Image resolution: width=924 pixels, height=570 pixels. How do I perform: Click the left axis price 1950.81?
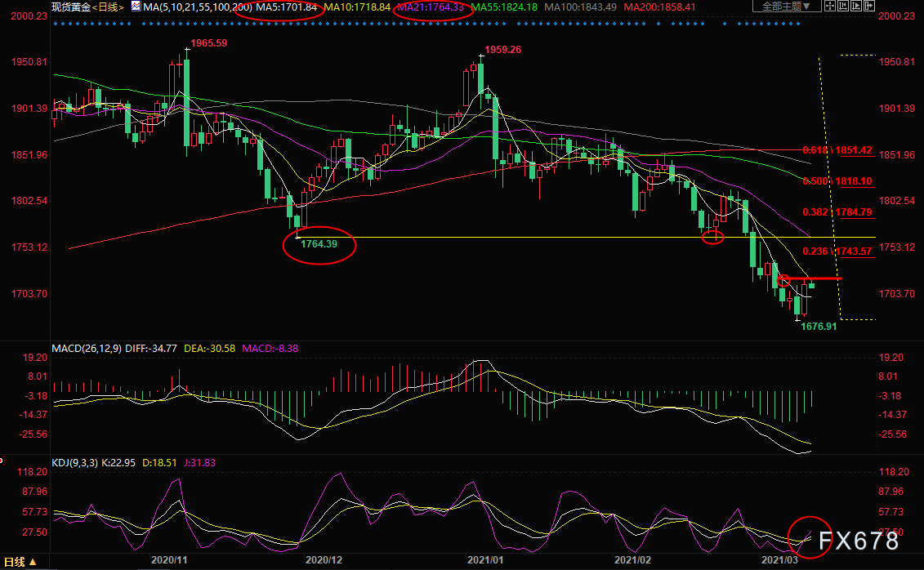pyautogui.click(x=29, y=62)
